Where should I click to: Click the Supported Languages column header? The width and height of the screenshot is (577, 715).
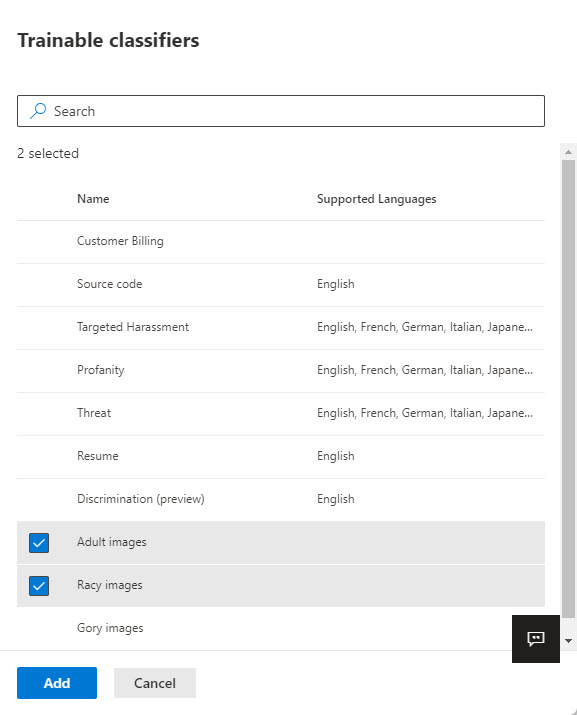376,199
